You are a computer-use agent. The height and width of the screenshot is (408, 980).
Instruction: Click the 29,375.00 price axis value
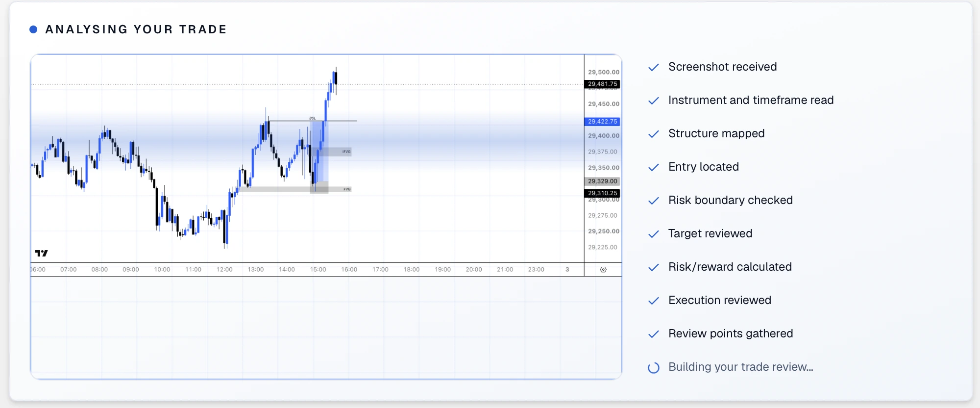click(x=603, y=152)
